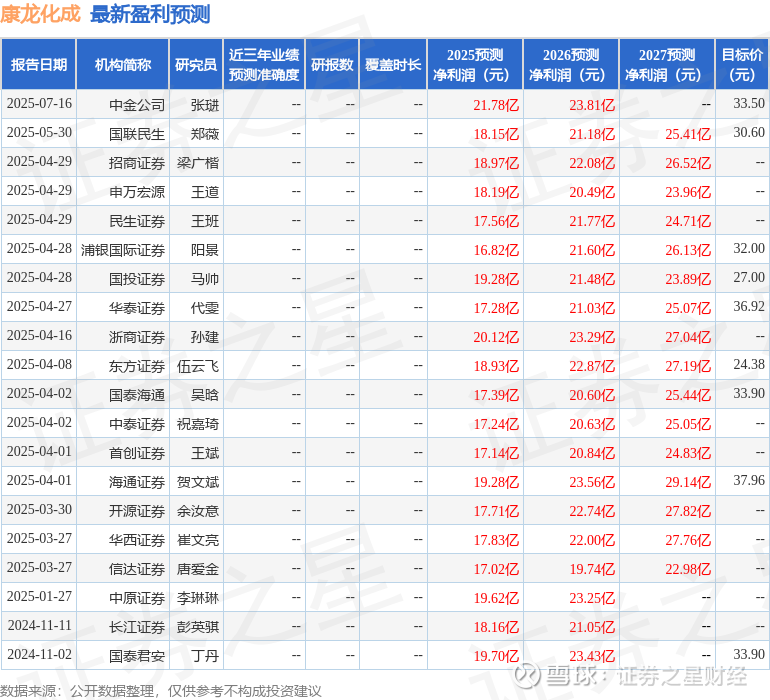Screen dimensions: 770x700
Task: Click the 研报数 column header
Action: coord(332,64)
